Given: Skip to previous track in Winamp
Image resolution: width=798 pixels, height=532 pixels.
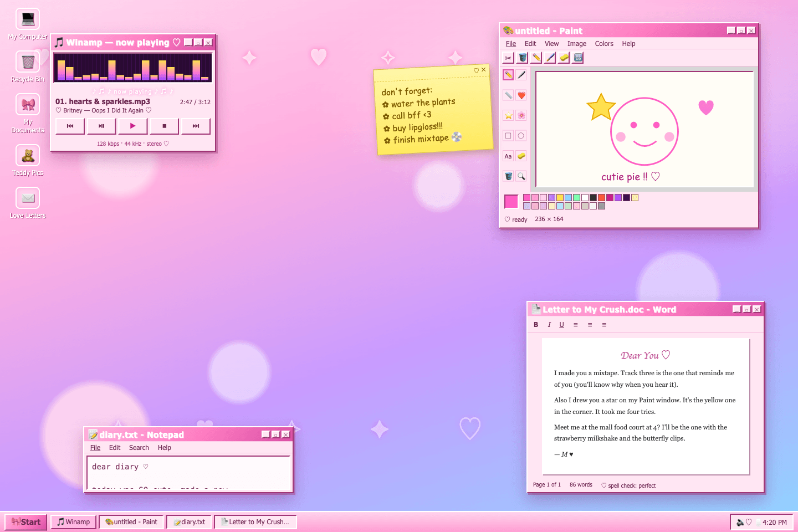Looking at the screenshot, I should pyautogui.click(x=70, y=126).
